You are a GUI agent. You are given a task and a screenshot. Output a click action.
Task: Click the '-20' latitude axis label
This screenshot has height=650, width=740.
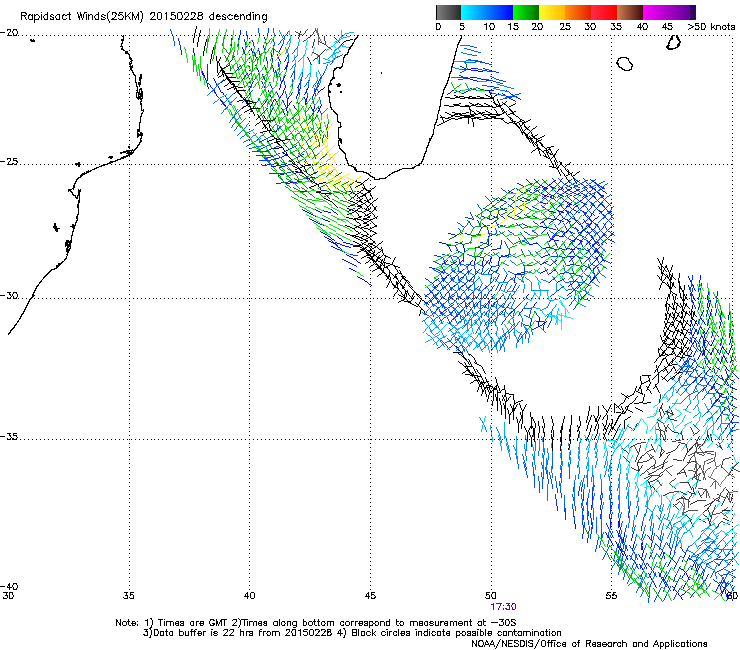click(9, 33)
